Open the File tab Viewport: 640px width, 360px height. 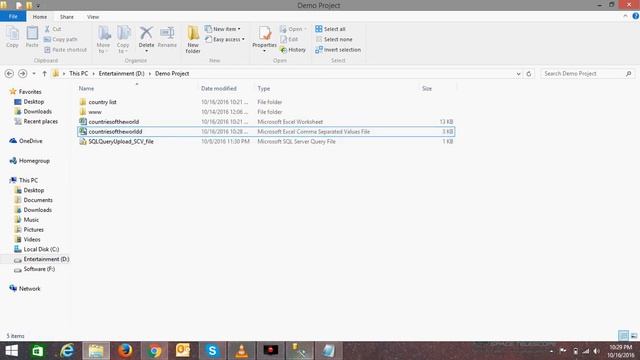pos(13,17)
